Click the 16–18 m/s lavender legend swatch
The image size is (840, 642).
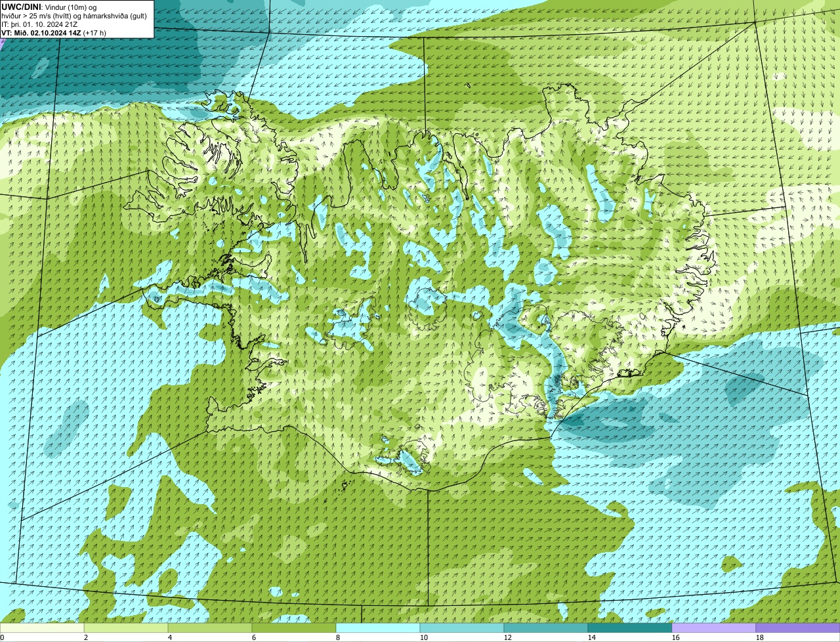pos(714,628)
